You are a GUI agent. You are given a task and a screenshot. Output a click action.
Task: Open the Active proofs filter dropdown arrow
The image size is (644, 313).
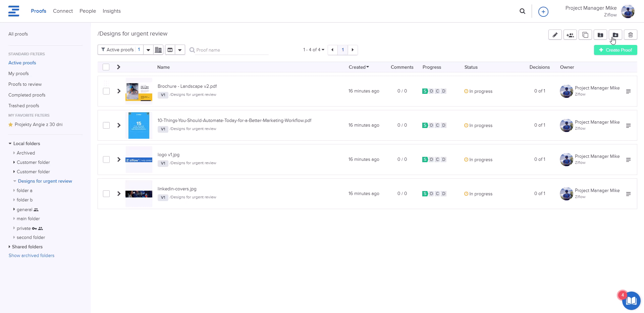click(148, 50)
